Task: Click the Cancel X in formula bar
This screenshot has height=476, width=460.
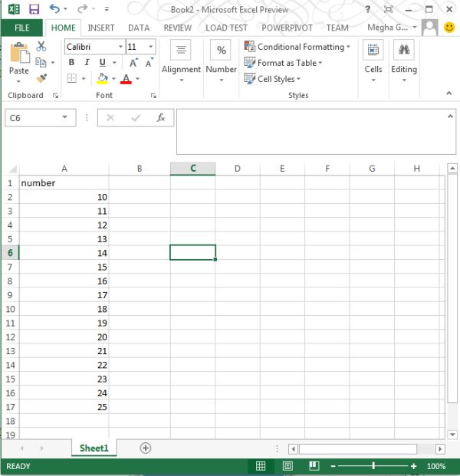Action: click(x=110, y=117)
